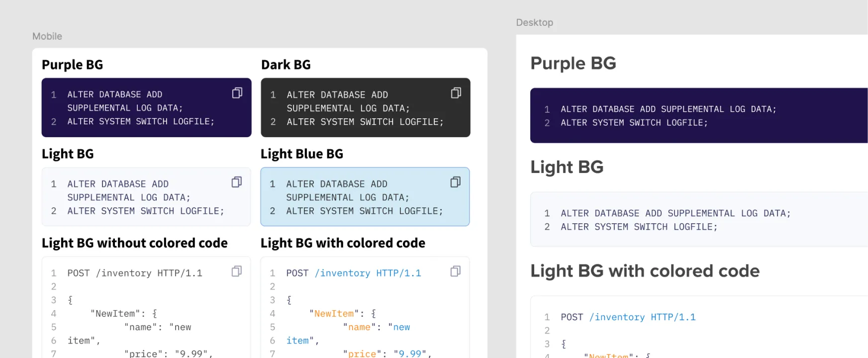
Task: Click the Mobile frame's Light BG heading
Action: click(68, 154)
